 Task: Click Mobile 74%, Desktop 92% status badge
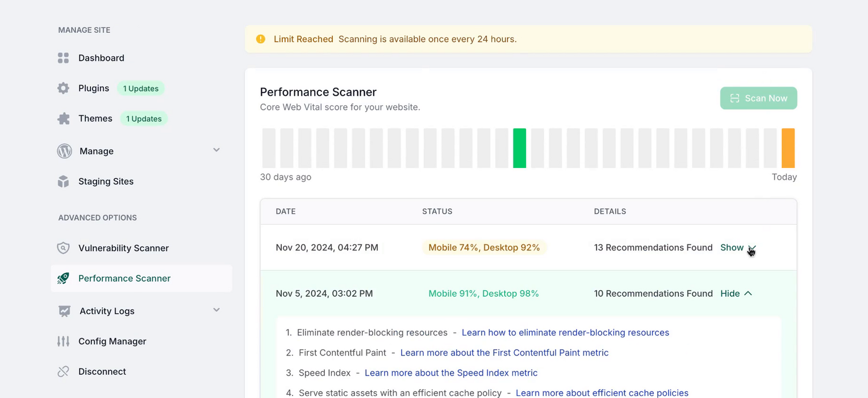(484, 248)
